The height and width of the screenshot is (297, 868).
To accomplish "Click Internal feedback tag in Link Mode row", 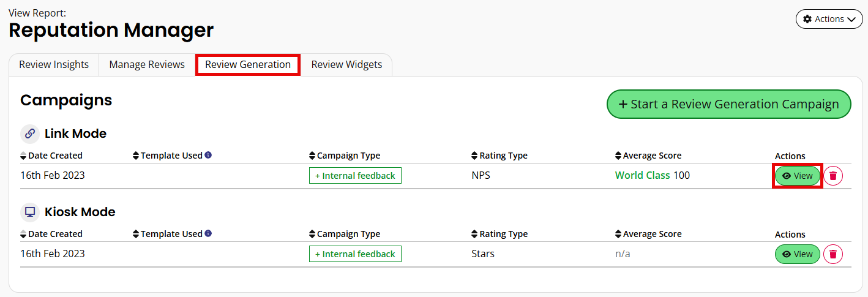I will pyautogui.click(x=355, y=176).
